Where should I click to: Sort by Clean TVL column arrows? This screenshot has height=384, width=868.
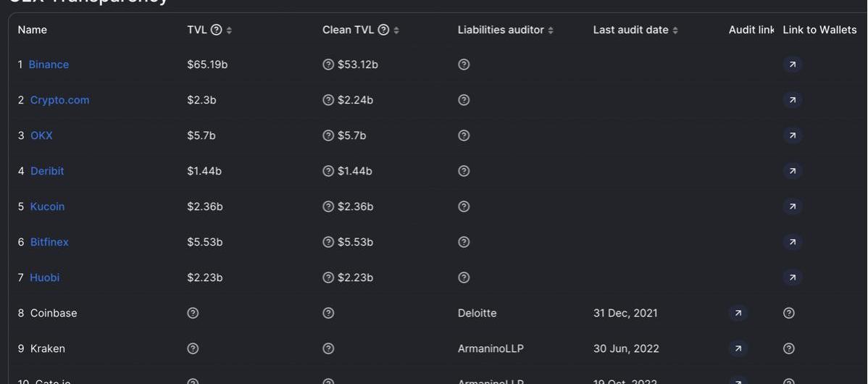(x=396, y=30)
